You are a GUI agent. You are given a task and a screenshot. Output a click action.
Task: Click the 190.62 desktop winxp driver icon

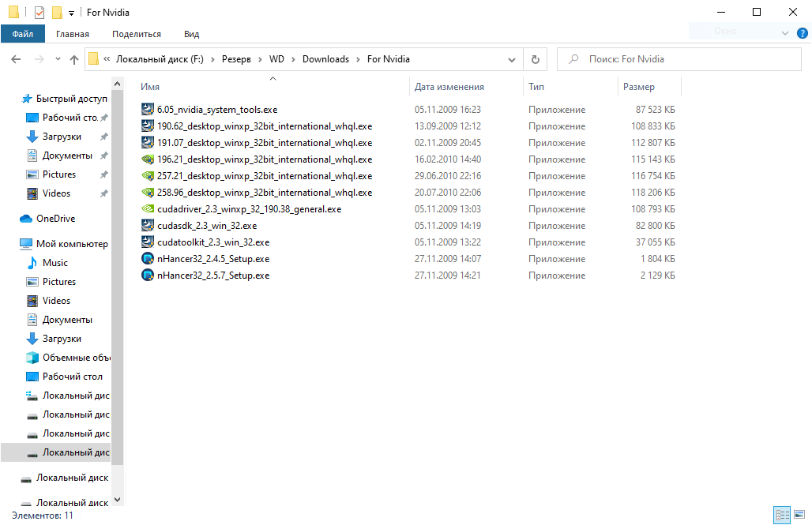148,126
